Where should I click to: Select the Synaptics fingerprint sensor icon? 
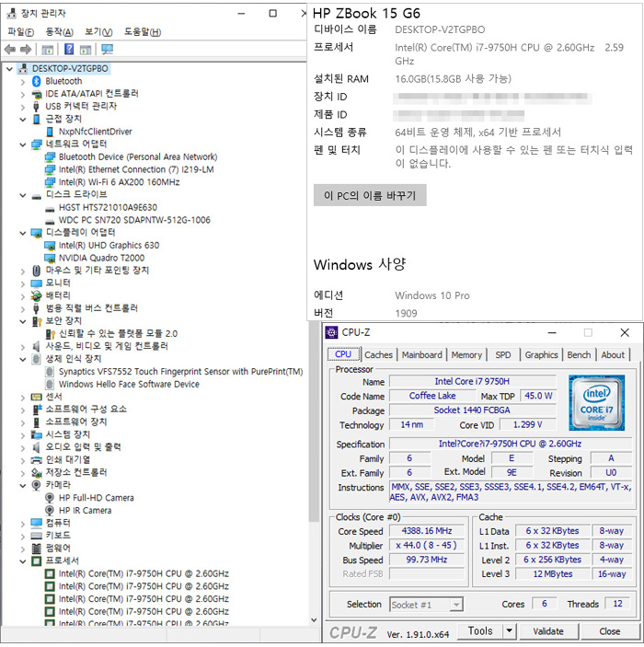click(50, 372)
